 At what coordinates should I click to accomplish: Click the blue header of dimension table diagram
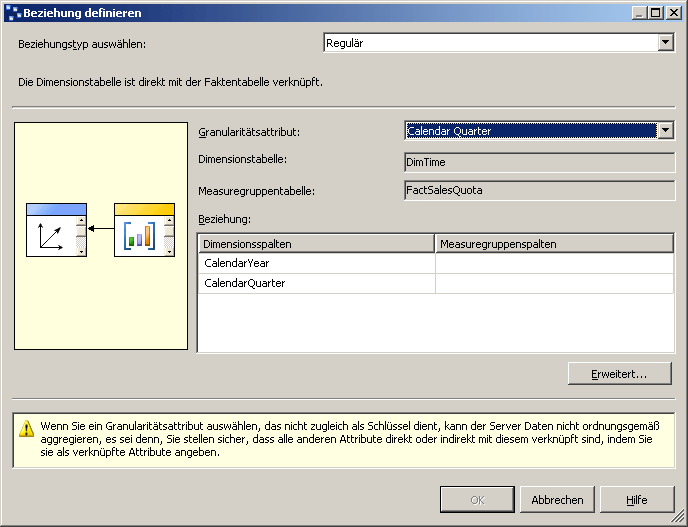tap(56, 209)
